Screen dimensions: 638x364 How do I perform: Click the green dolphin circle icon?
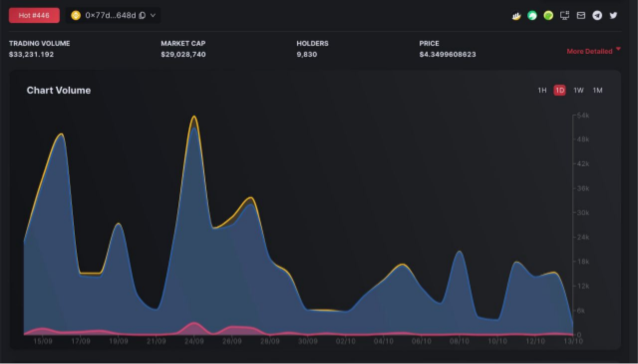point(532,15)
